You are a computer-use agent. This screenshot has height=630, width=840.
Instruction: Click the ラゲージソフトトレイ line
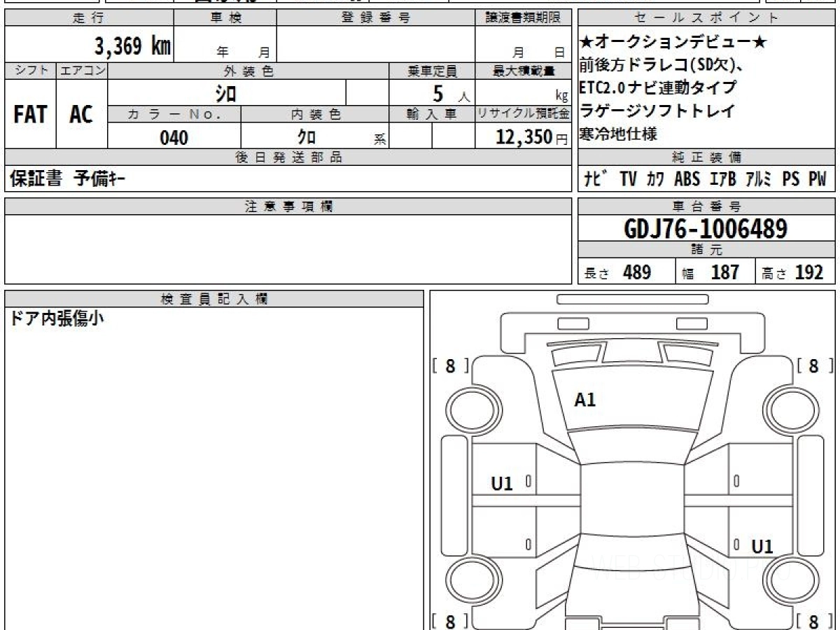[657, 110]
